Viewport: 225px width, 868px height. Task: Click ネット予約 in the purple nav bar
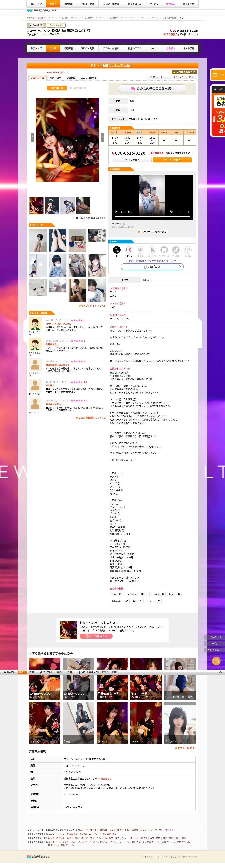(x=189, y=49)
